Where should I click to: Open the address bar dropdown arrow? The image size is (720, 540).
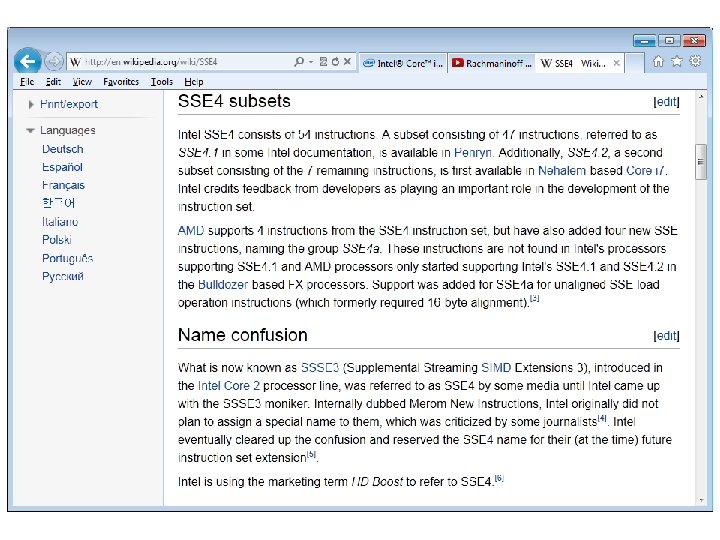[311, 62]
